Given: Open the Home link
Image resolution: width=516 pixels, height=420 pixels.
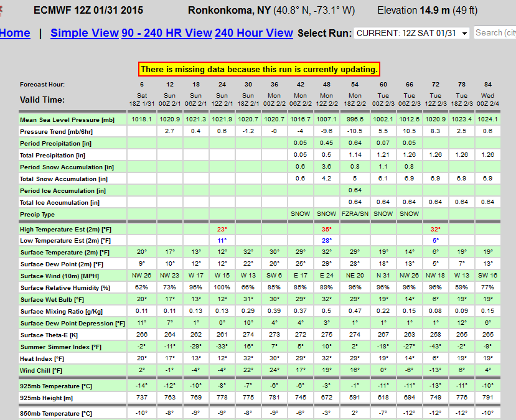Looking at the screenshot, I should click(x=15, y=33).
